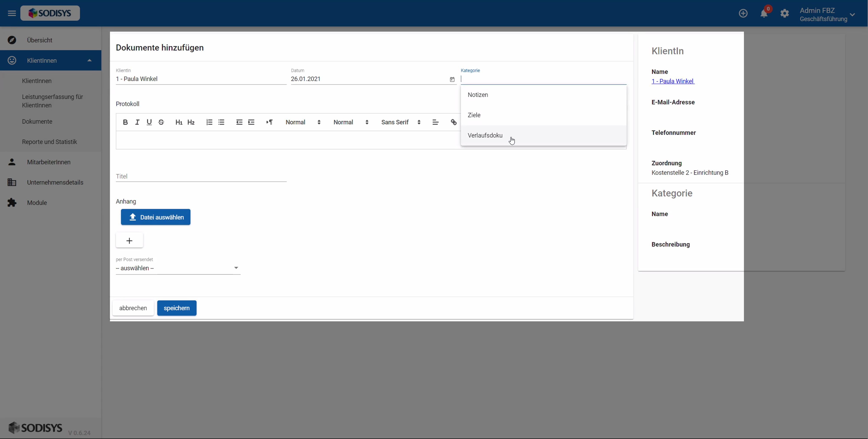The height and width of the screenshot is (439, 868).
Task: Collapse the KlientInnen sidebar section
Action: (51, 60)
